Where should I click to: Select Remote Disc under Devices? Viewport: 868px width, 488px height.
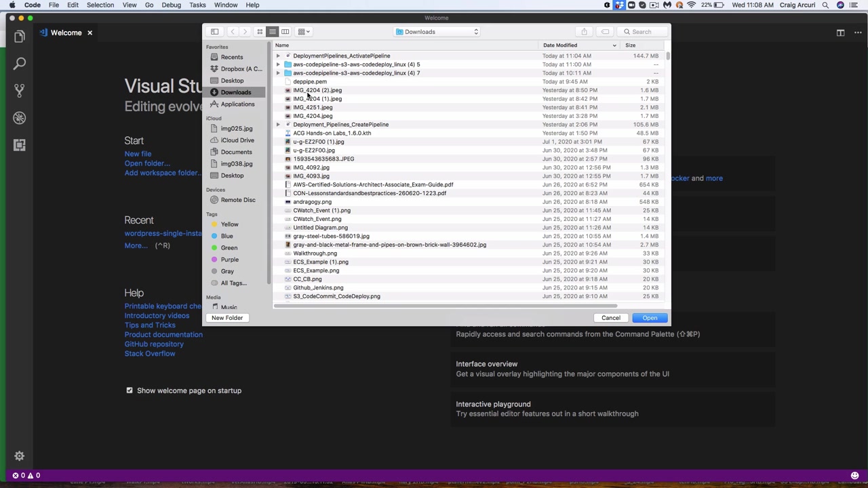pos(238,200)
